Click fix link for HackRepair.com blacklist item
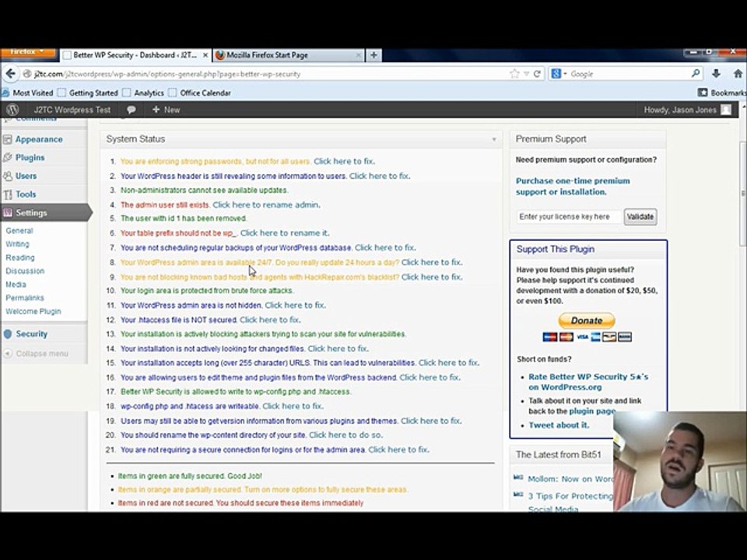Image resolution: width=747 pixels, height=560 pixels. tap(432, 277)
